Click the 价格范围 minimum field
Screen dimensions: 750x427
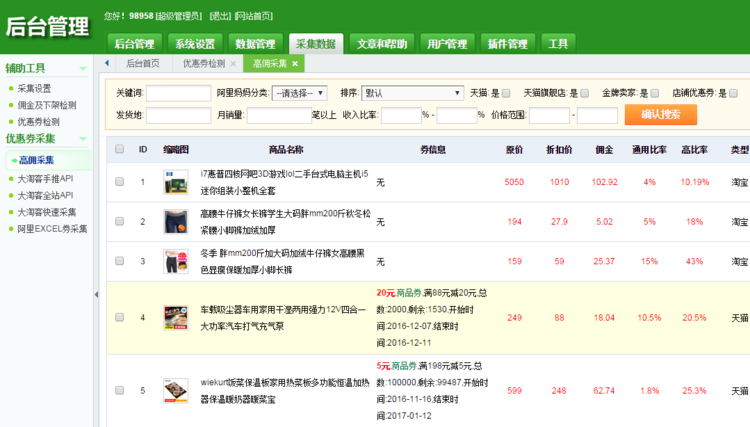[x=549, y=115]
